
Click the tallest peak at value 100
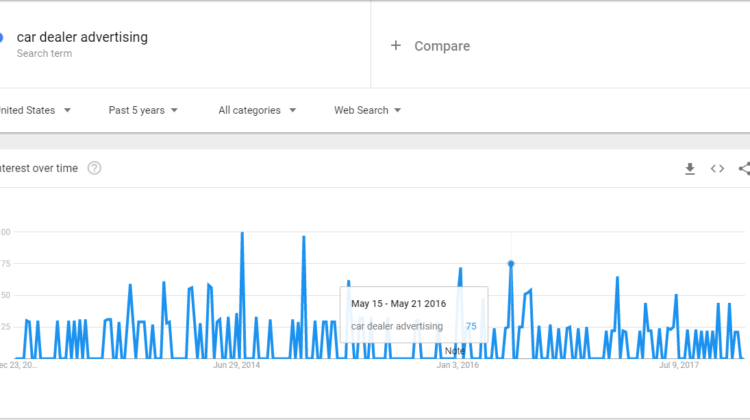pos(242,233)
